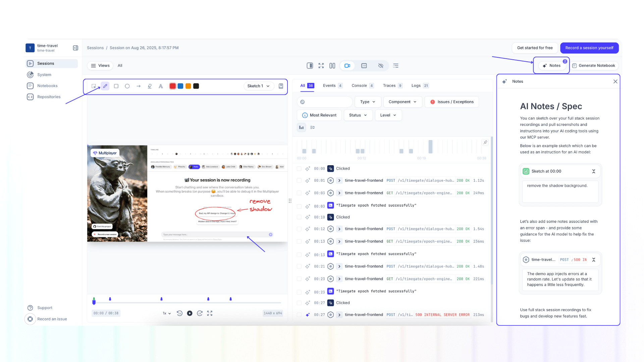Screen dimensions: 644x362
Task: Select the text annotation tool
Action: pos(161,86)
